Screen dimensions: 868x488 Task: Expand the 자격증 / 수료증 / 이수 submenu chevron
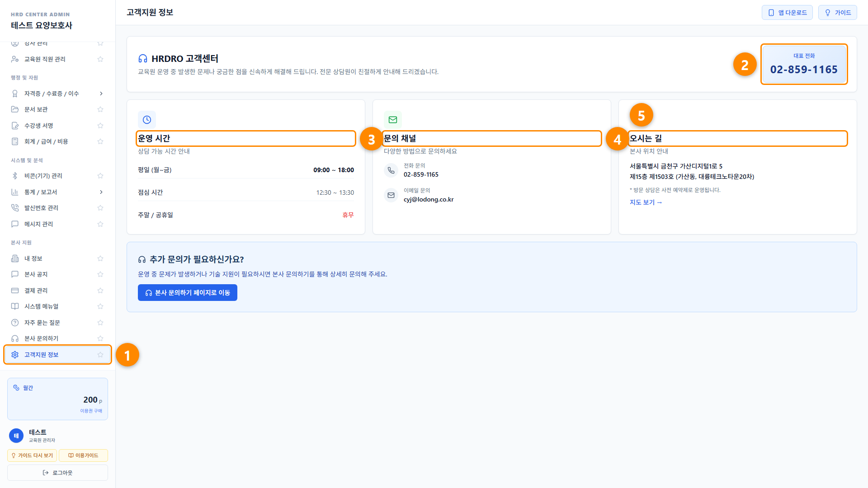[101, 94]
